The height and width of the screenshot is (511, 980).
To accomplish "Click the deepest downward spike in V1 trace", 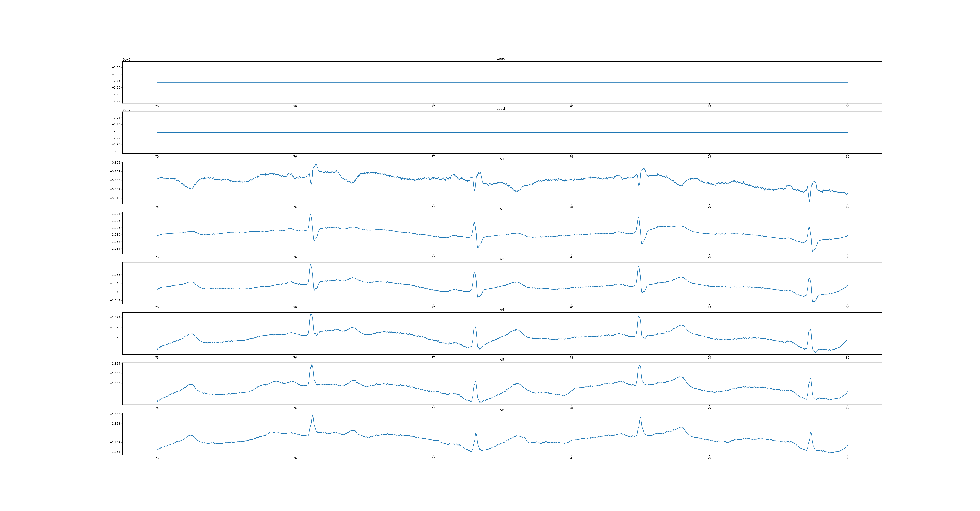I will click(x=810, y=202).
